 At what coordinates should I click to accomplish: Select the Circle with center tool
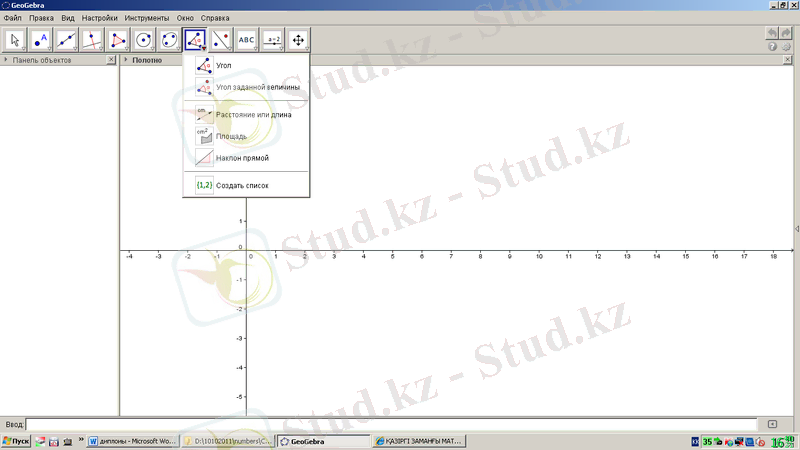point(143,40)
